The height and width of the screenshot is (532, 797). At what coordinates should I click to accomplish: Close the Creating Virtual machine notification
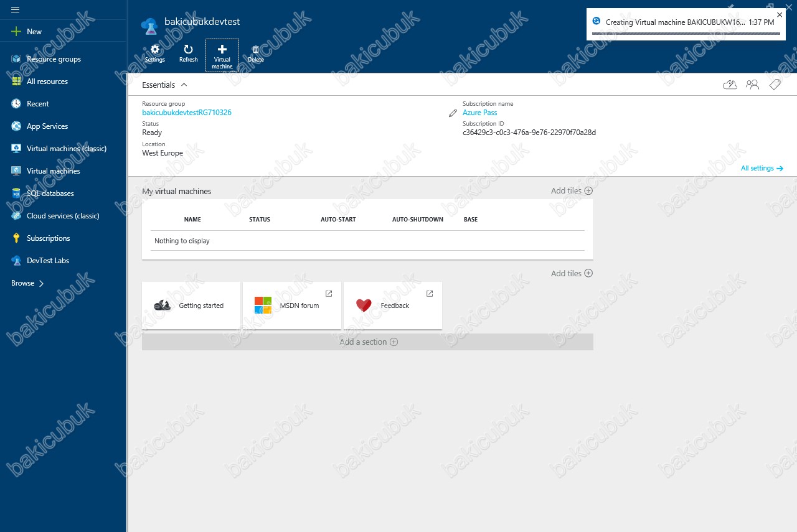(x=780, y=14)
